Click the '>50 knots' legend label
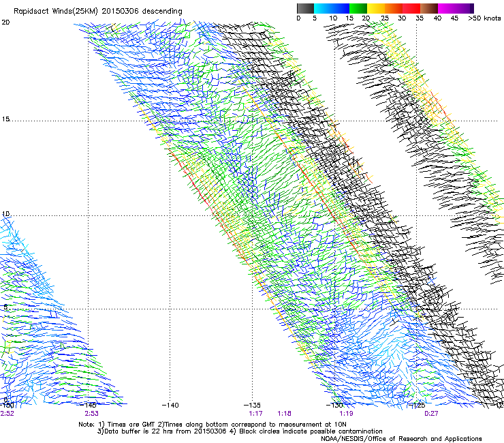 (484, 18)
